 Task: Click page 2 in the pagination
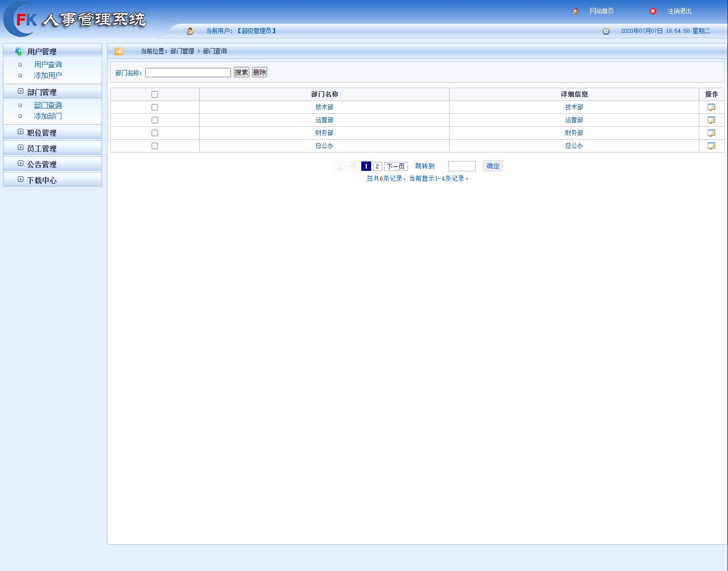point(377,166)
